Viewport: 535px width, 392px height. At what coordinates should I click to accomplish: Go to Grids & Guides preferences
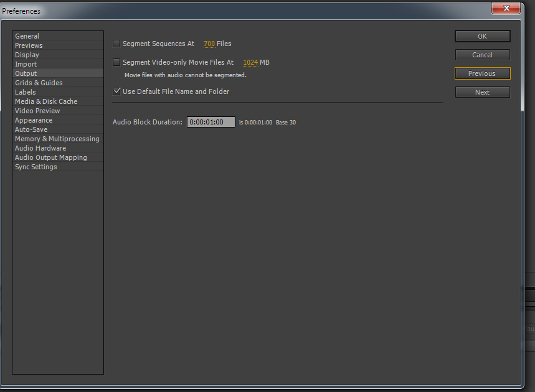58,83
